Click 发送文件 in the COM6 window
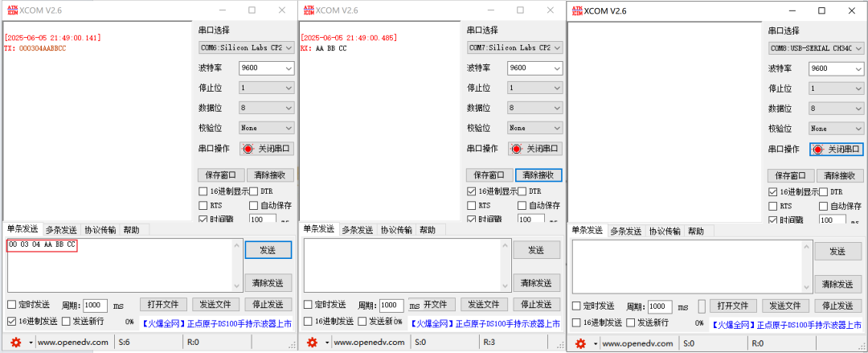 coord(215,305)
